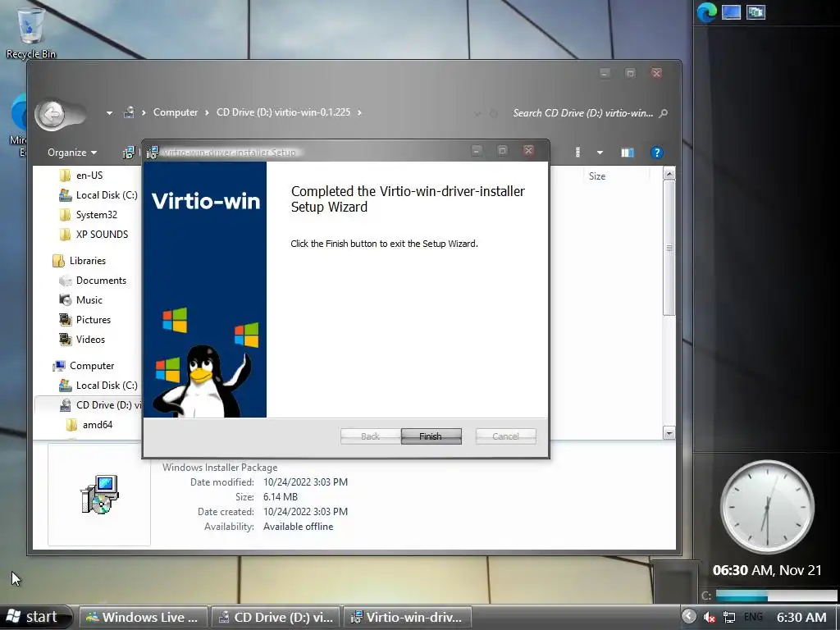Select Libraries in navigation pane

click(80, 261)
